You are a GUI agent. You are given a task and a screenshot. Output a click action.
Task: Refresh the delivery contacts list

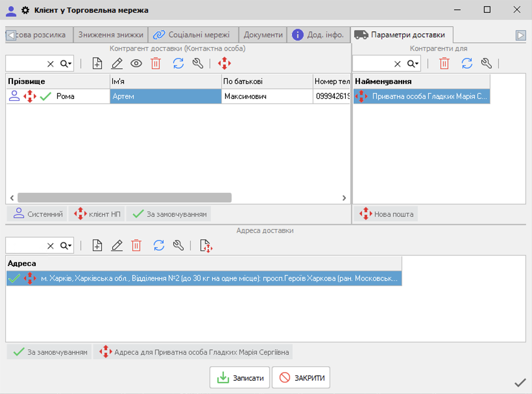click(x=178, y=64)
